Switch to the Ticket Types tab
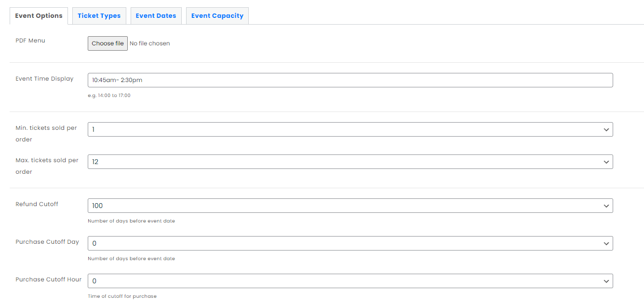644x307 pixels. tap(99, 15)
